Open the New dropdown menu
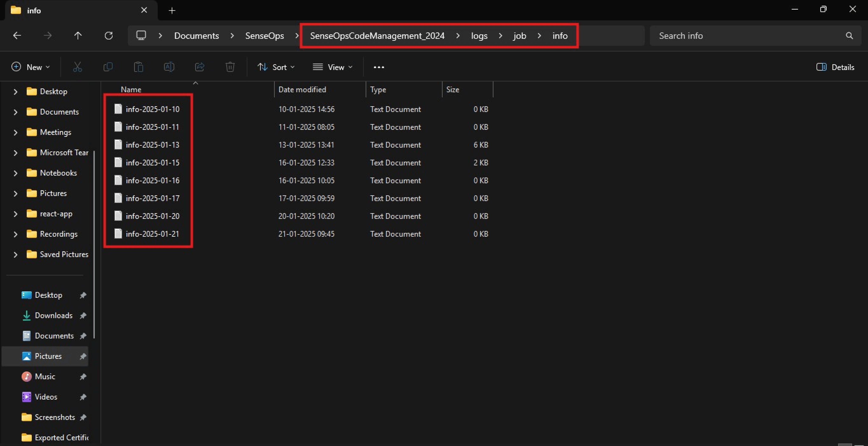 31,67
